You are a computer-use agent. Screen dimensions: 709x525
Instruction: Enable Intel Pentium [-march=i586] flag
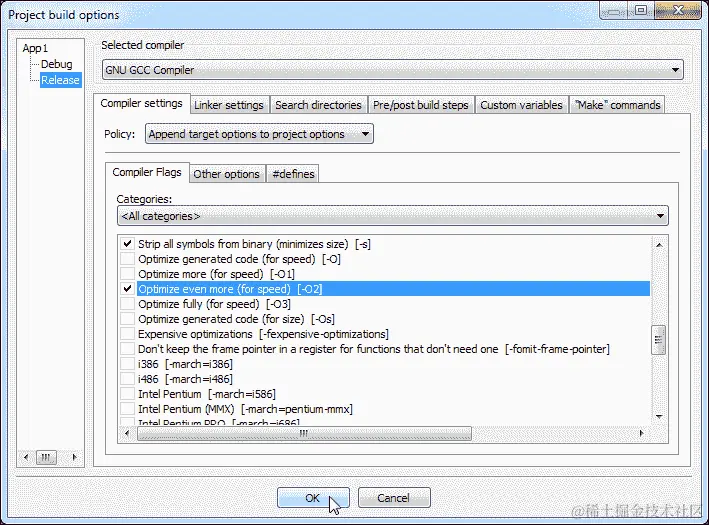pyautogui.click(x=128, y=393)
